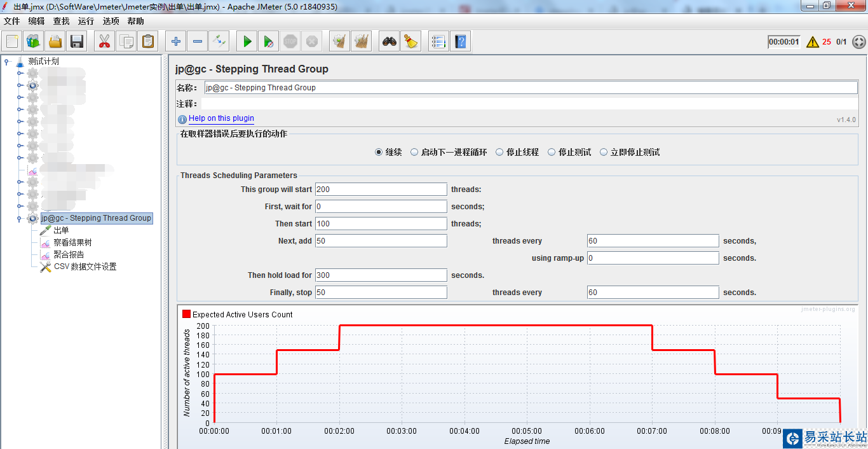
Task: Click the red error count 25
Action: [827, 42]
